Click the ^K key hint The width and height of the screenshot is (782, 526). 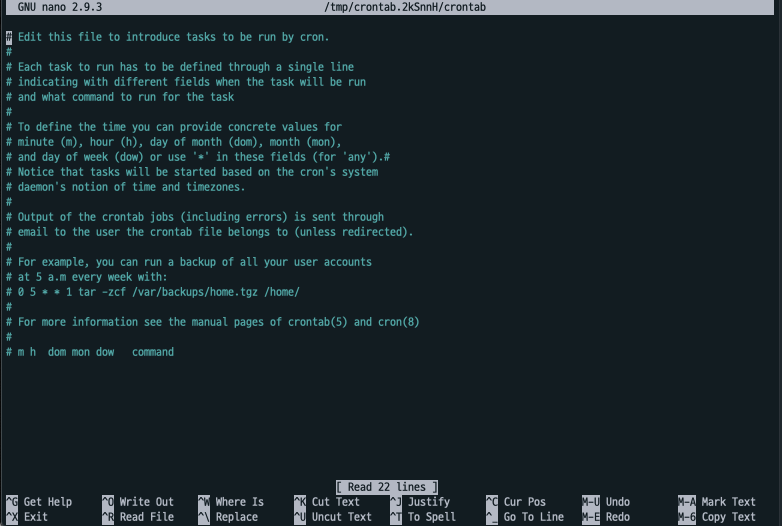point(300,502)
